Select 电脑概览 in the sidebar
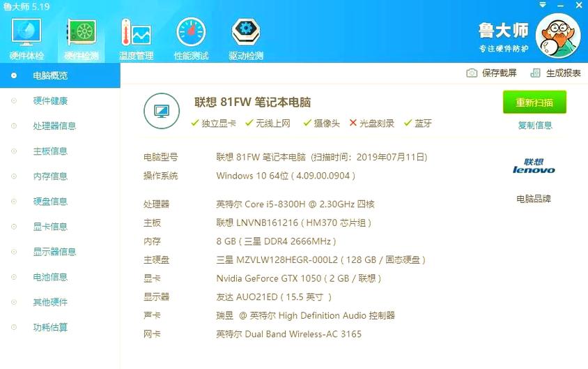 pyautogui.click(x=50, y=75)
